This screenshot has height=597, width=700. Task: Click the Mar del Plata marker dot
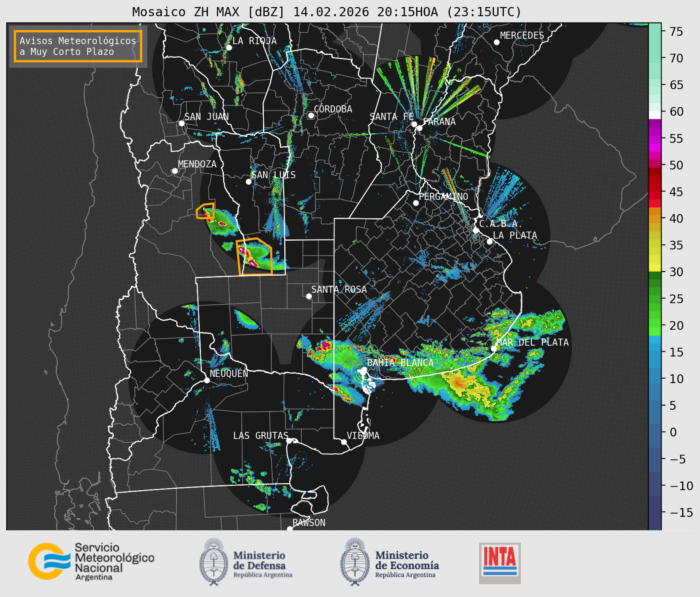[x=494, y=349]
